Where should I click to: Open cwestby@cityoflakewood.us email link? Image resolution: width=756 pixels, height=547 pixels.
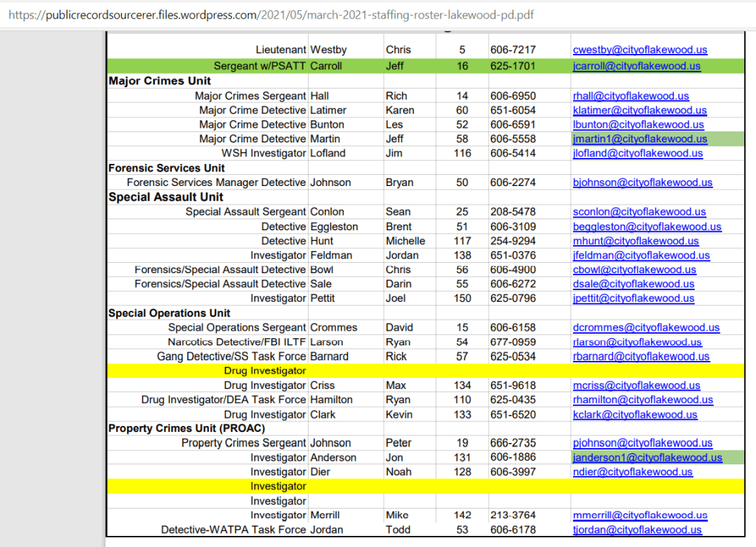click(x=639, y=50)
